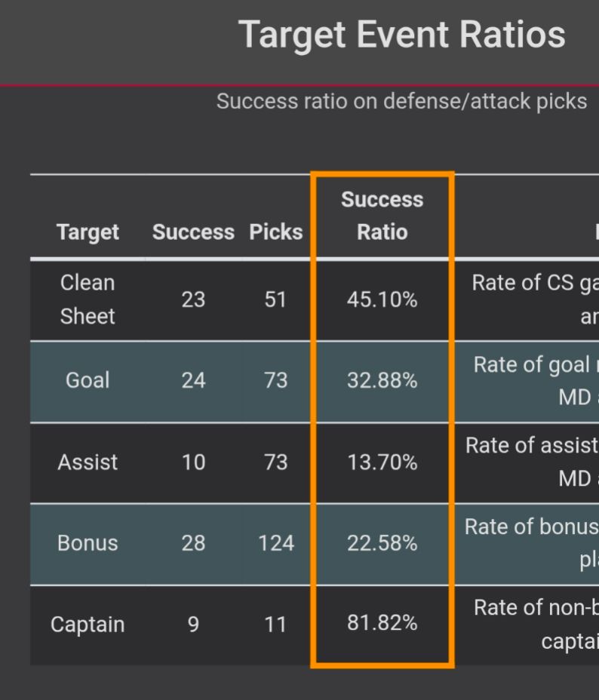Click the Target Event Ratios title

pos(401,35)
